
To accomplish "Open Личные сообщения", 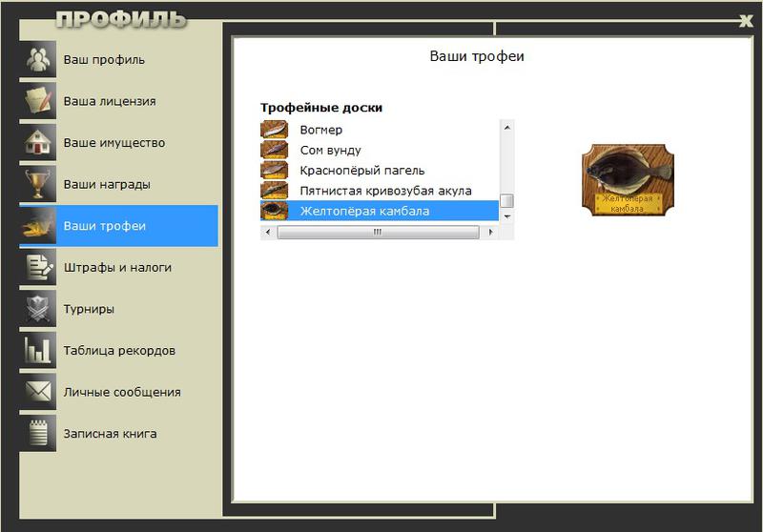I will pos(118,392).
